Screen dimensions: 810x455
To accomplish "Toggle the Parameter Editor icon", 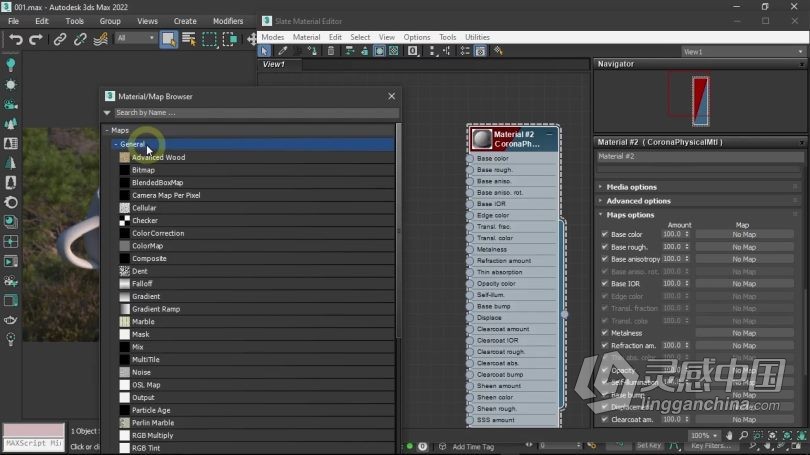I will point(480,51).
